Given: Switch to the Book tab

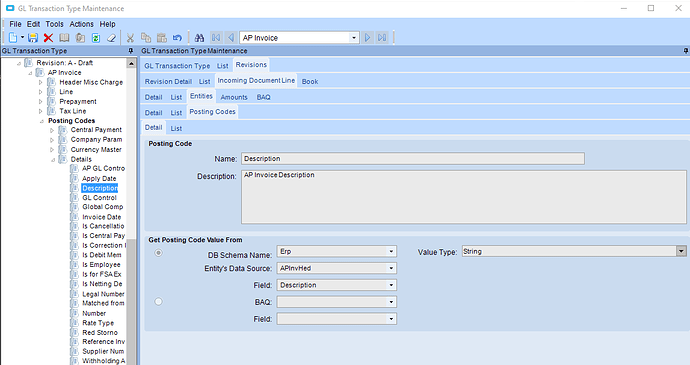Looking at the screenshot, I should click(x=310, y=81).
